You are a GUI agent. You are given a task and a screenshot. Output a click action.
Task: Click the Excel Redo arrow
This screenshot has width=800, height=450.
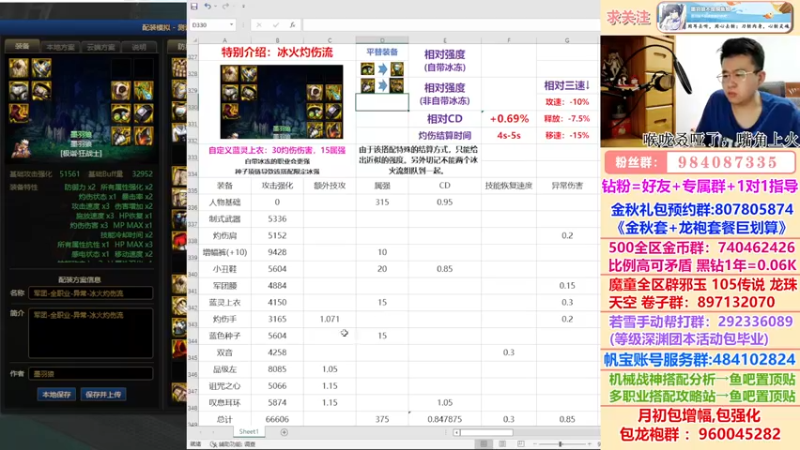coord(225,6)
